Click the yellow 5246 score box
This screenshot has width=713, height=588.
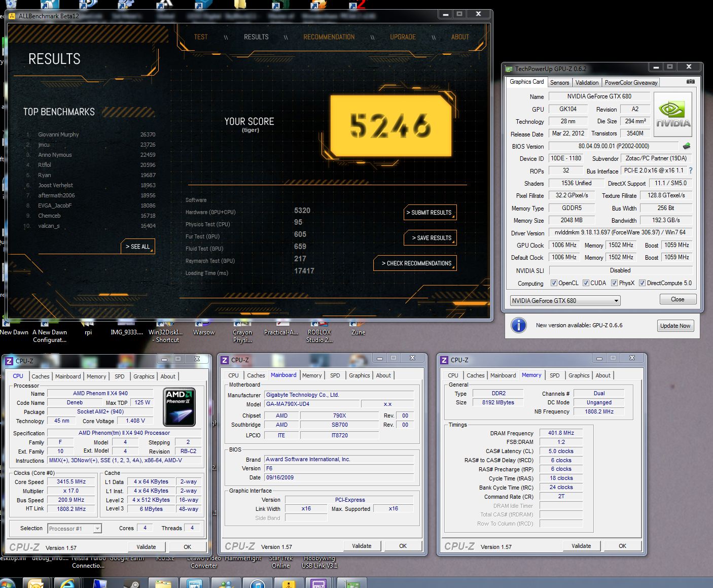click(x=390, y=125)
